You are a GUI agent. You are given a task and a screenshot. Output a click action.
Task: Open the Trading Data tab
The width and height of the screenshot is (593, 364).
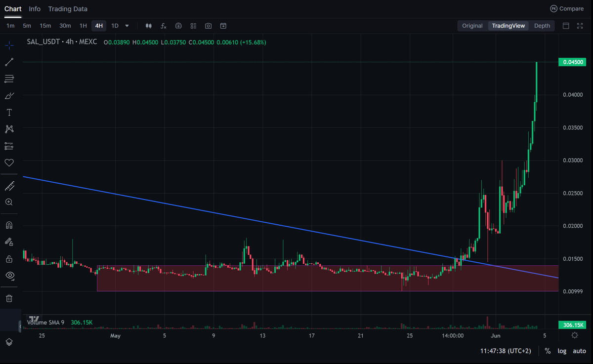coord(68,9)
